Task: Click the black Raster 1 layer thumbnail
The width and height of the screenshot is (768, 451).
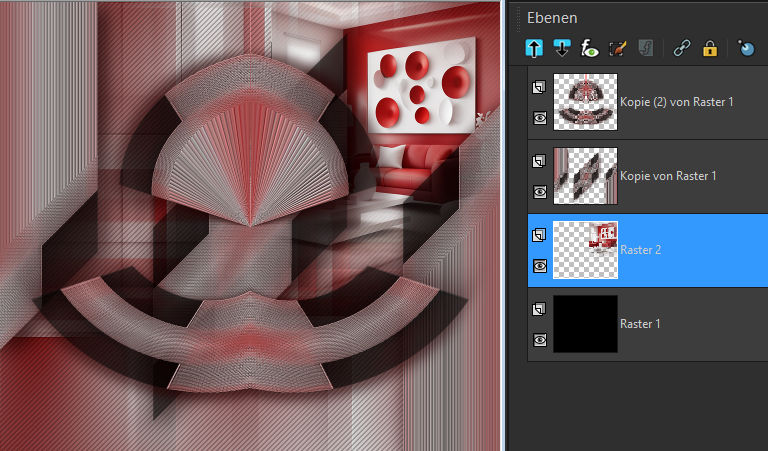Action: click(x=585, y=324)
